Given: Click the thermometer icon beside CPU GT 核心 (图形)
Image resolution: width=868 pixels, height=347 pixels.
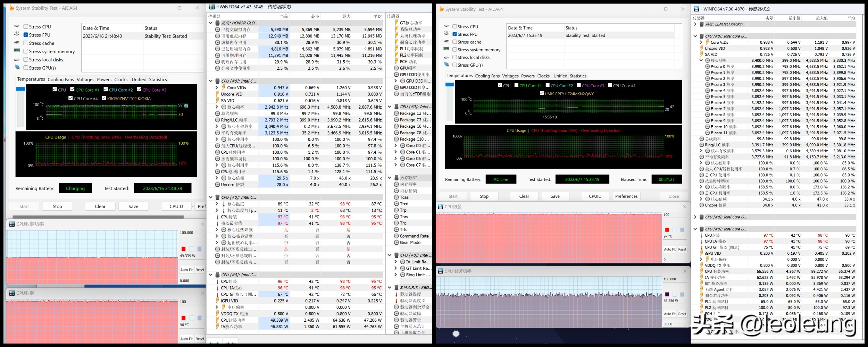Looking at the screenshot, I should click(x=701, y=247).
